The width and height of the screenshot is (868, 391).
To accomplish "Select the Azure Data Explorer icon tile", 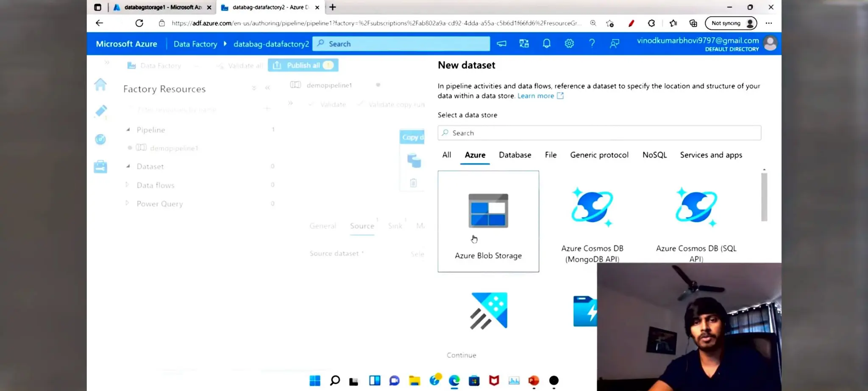I will [488, 311].
